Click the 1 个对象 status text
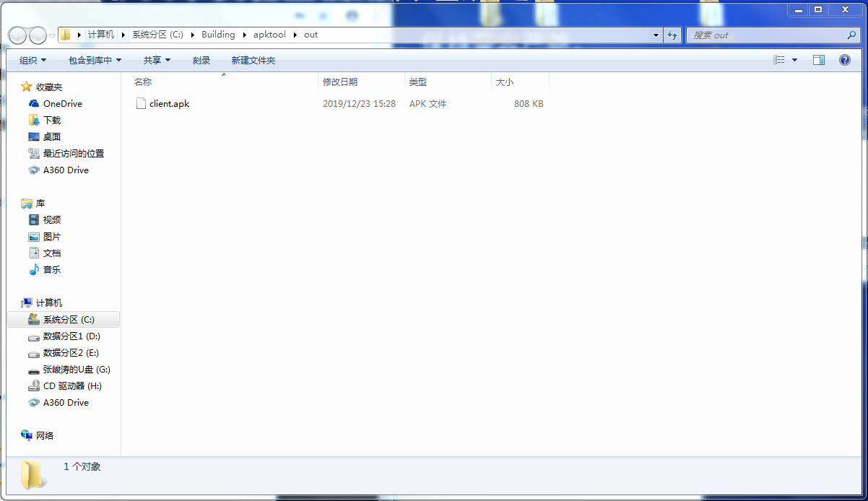 82,467
